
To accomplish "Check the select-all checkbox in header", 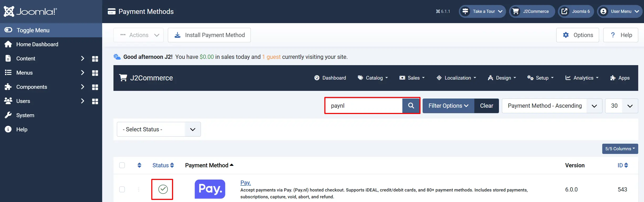I will coord(122,165).
